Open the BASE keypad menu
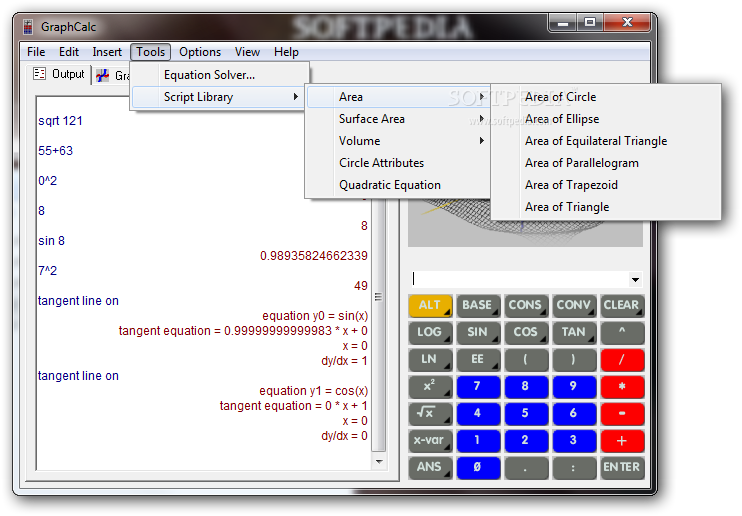Screen dimensions: 742x516 click(478, 305)
